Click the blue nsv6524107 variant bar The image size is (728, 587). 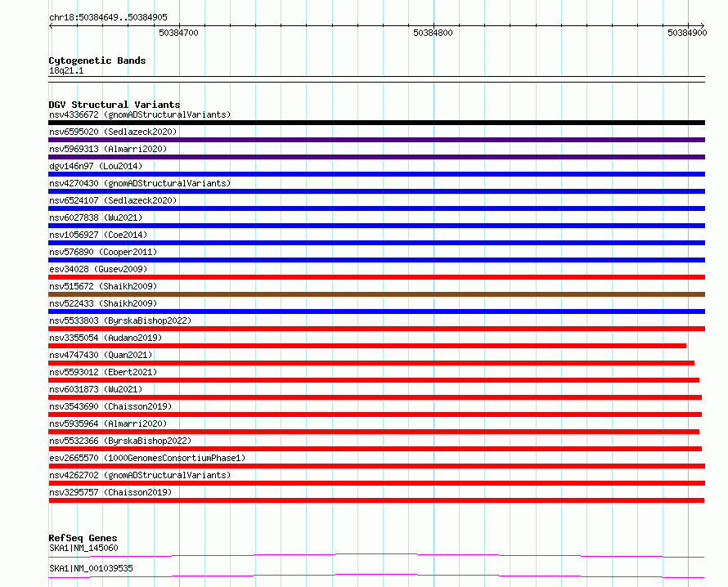click(x=376, y=208)
